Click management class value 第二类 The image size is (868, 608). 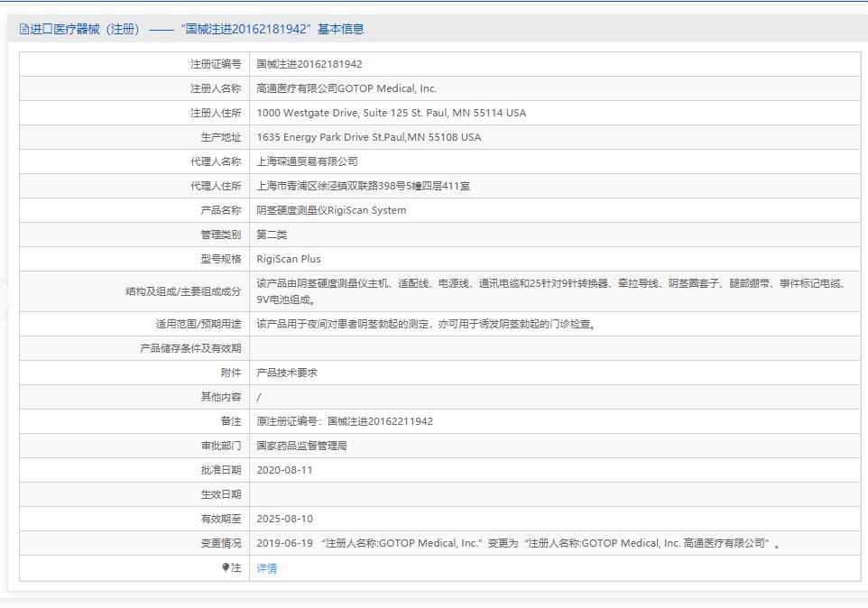tap(272, 235)
